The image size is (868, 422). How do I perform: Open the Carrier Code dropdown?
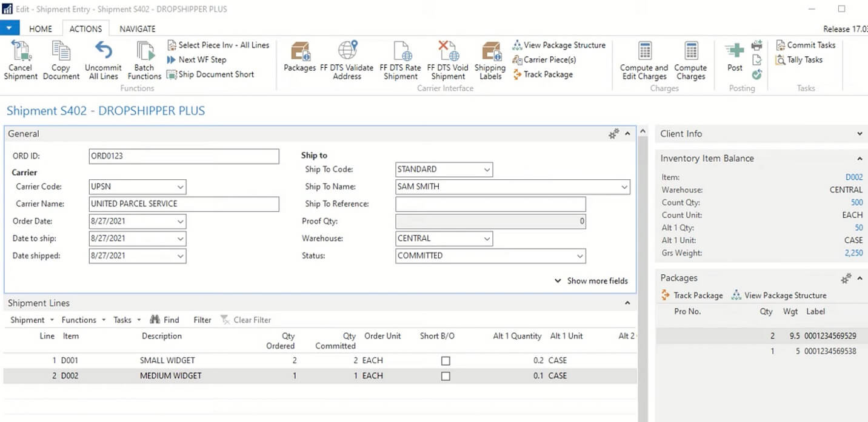179,186
